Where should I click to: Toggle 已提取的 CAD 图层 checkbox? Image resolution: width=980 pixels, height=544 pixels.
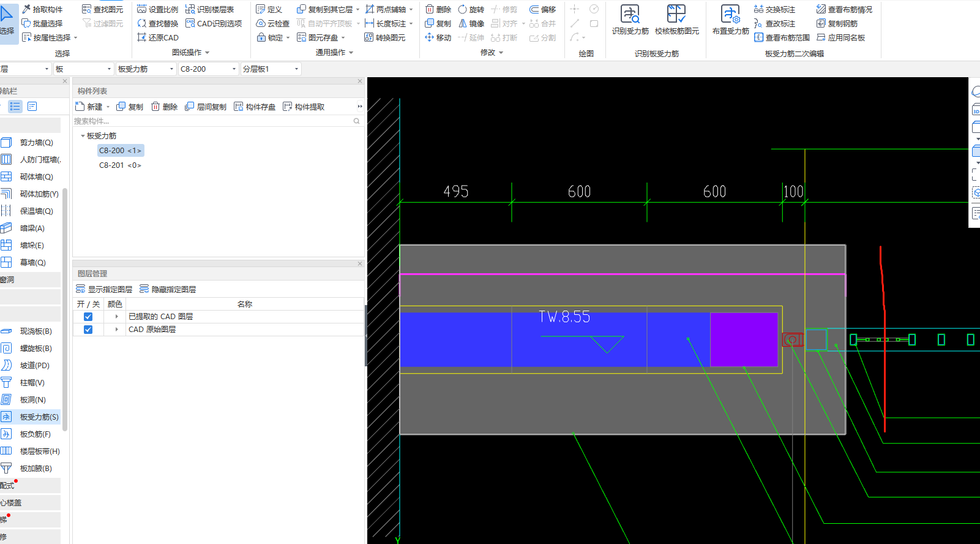point(88,317)
